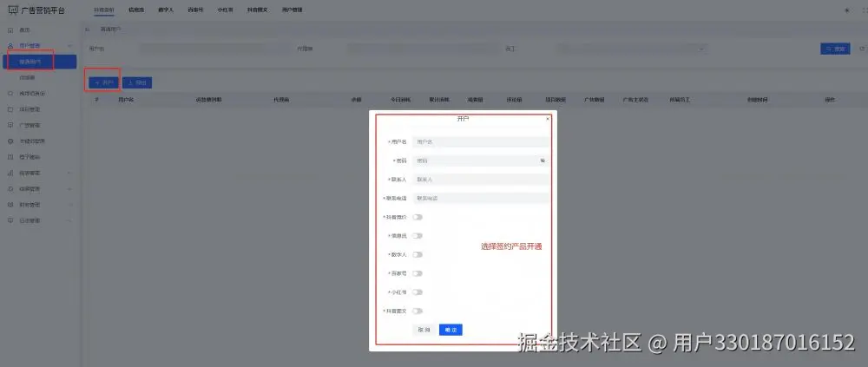This screenshot has width=868, height=367.
Task: Click the 创建时间 column header
Action: [x=757, y=100]
